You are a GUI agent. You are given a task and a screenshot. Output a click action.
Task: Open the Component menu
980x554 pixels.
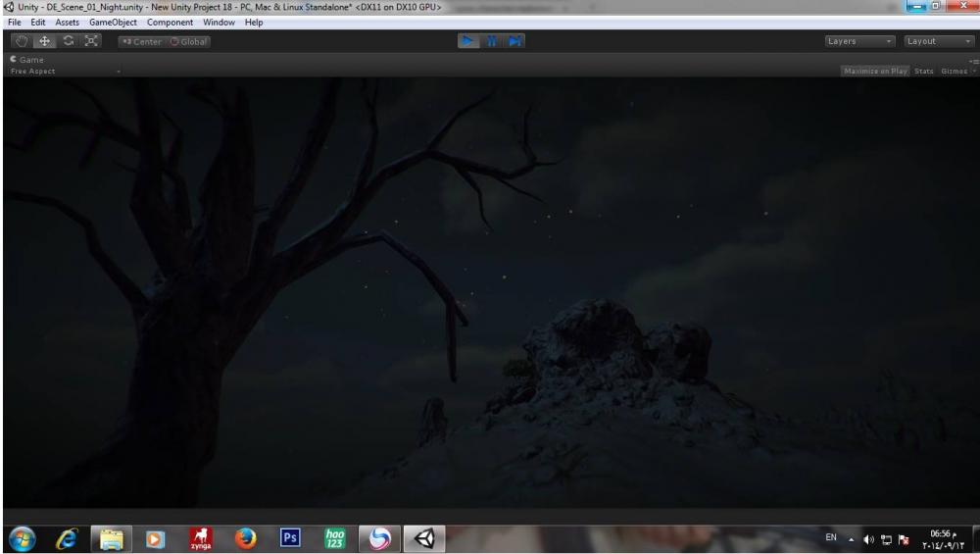point(170,22)
